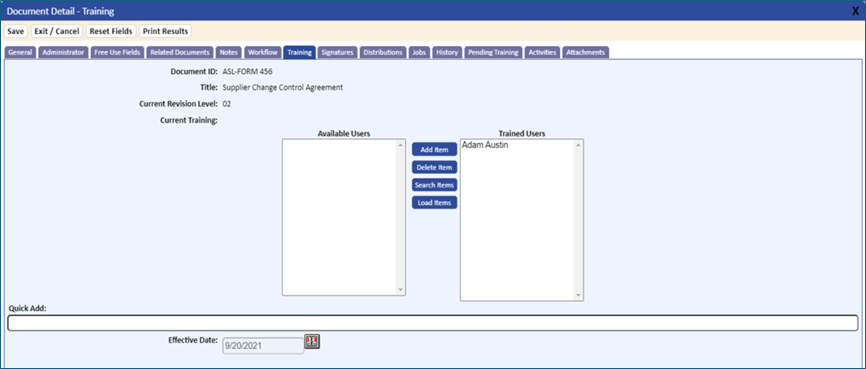Select Adam Austin in Trained Users
This screenshot has width=866, height=369.
click(x=485, y=145)
